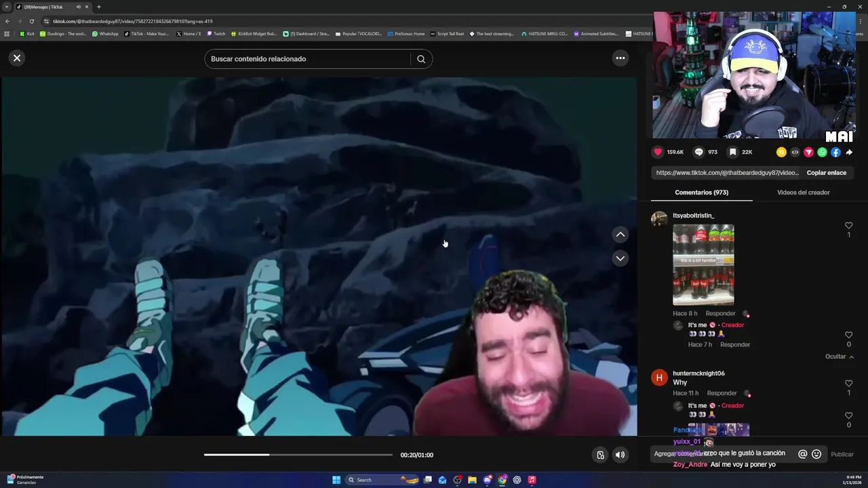Open the PreSonus: Home bookmark

point(406,33)
